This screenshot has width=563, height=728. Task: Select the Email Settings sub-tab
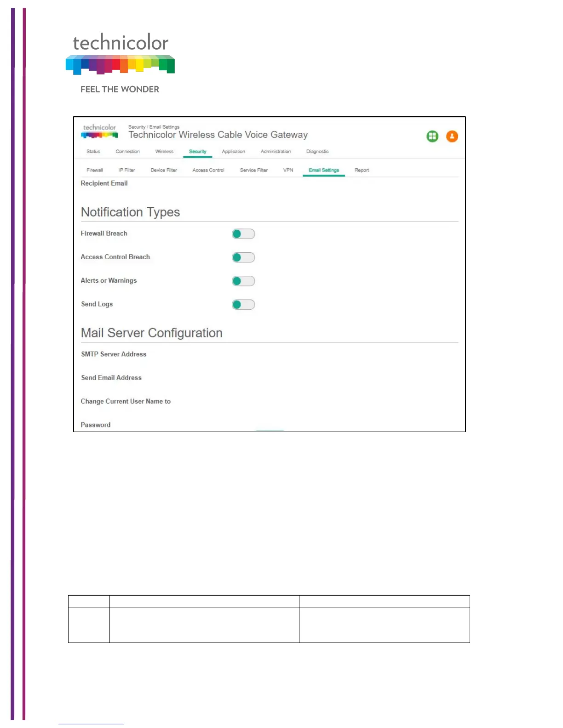point(324,170)
